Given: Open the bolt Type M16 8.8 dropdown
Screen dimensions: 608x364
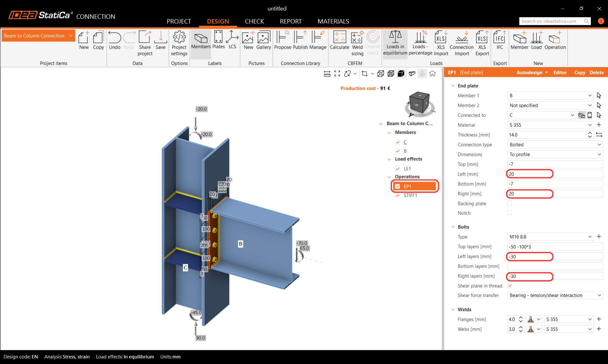Looking at the screenshot, I should (x=550, y=237).
